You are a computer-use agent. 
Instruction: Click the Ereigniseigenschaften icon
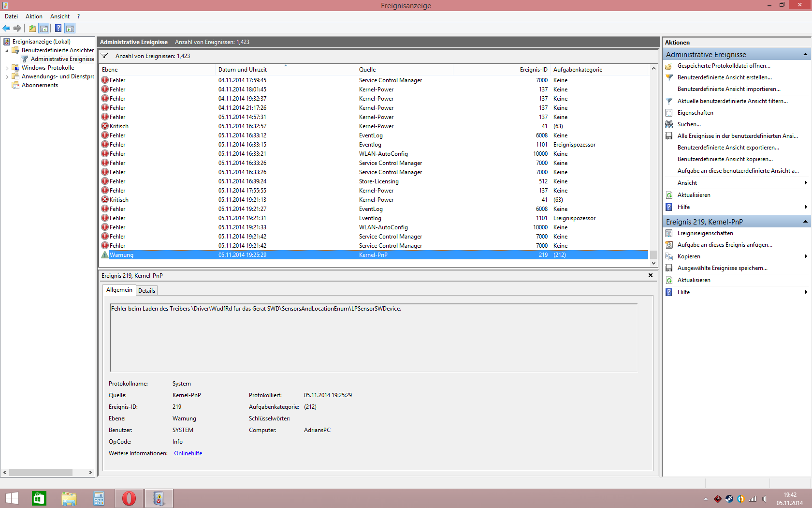click(x=669, y=233)
